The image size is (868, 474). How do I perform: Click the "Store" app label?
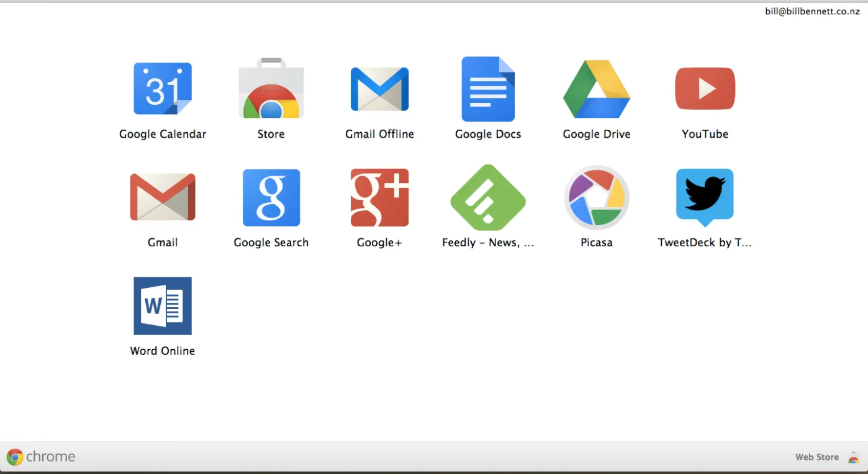click(271, 134)
